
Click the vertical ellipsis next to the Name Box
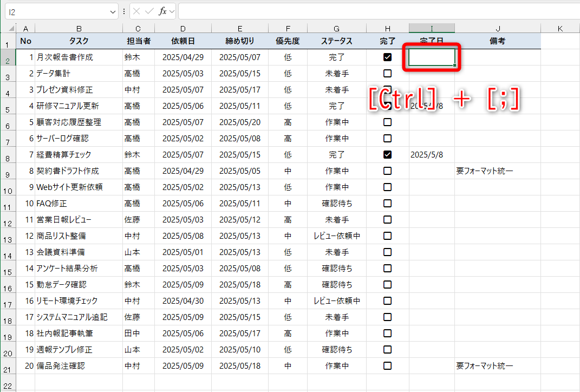pyautogui.click(x=124, y=11)
